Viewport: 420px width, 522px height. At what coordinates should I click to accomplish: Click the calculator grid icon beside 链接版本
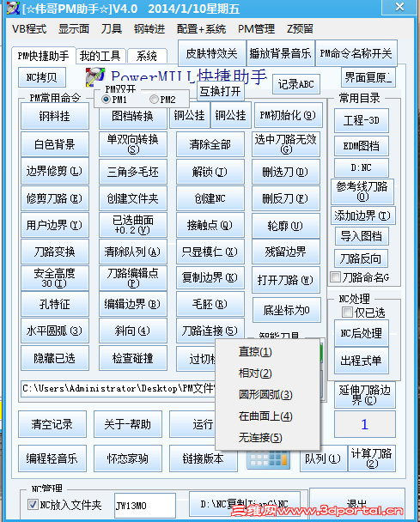pyautogui.click(x=269, y=459)
